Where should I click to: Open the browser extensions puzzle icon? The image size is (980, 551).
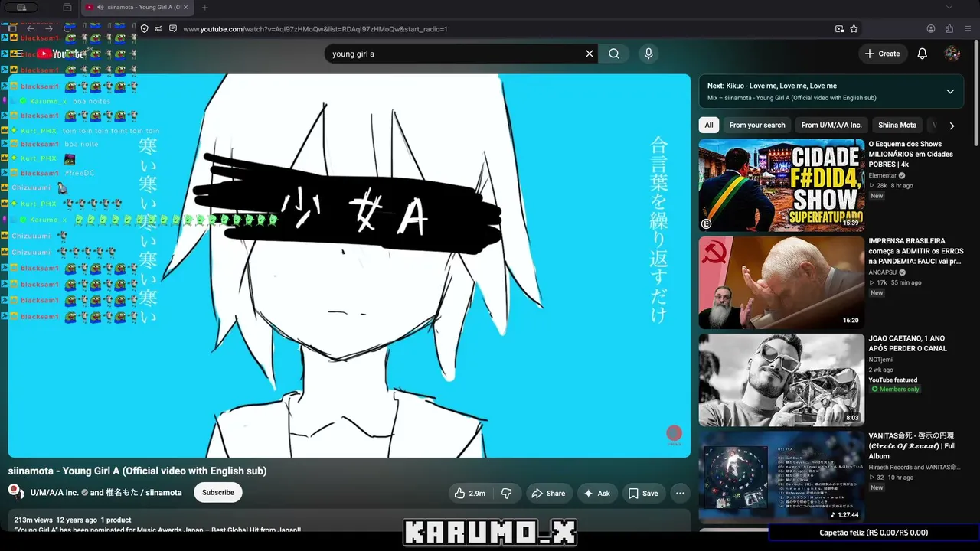[x=949, y=29]
